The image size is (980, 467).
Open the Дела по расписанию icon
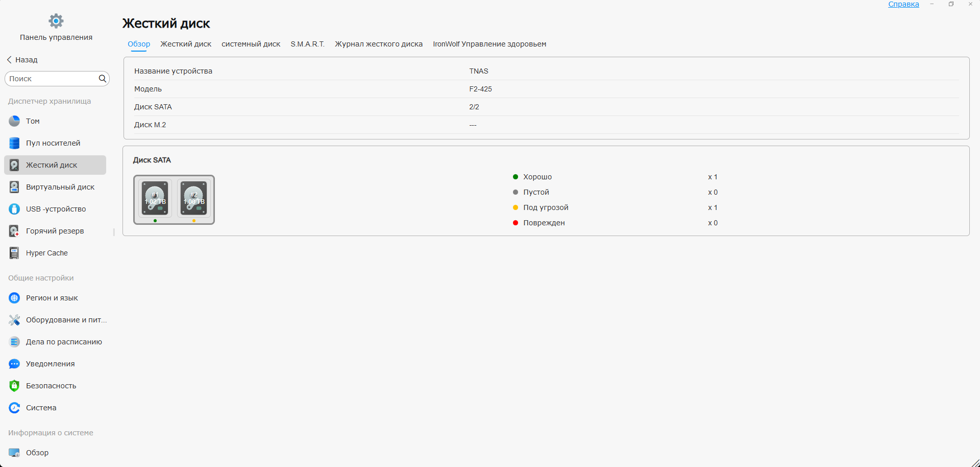click(14, 342)
